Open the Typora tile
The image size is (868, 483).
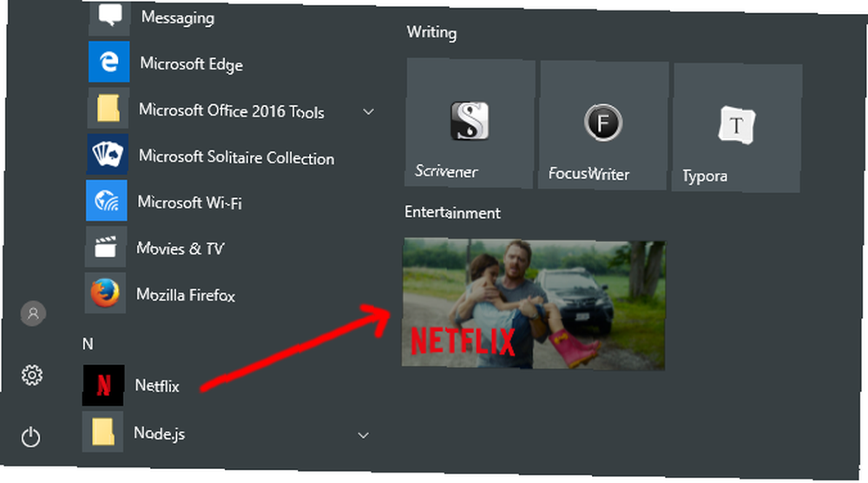[737, 128]
